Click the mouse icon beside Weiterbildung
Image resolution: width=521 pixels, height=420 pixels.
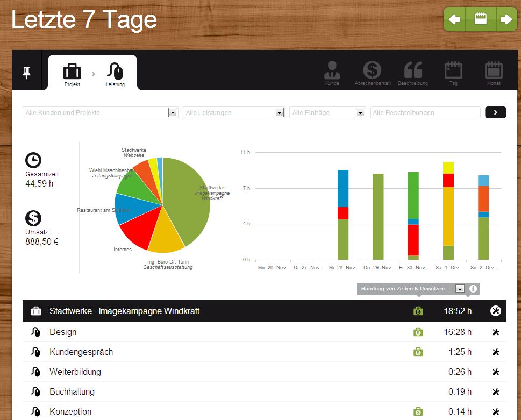tap(35, 372)
